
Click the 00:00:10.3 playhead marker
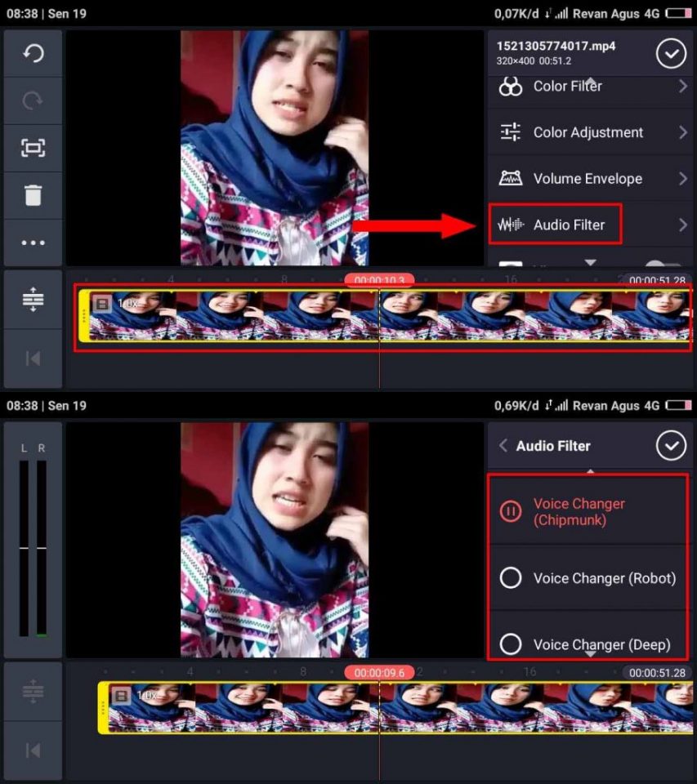(x=379, y=279)
